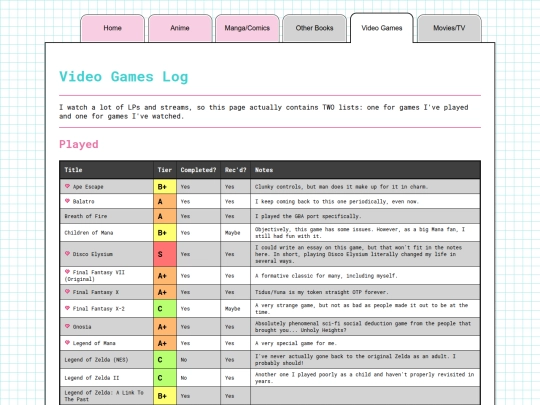Open the Home tab

[x=112, y=28]
